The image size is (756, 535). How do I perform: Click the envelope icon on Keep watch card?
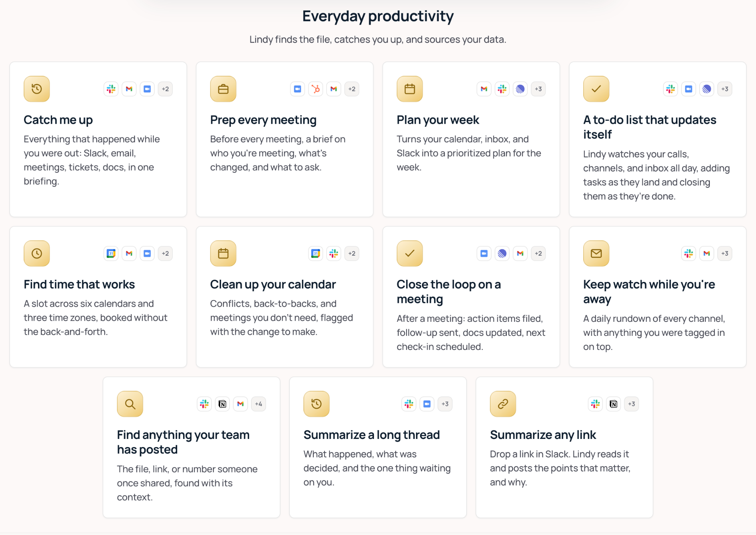596,253
